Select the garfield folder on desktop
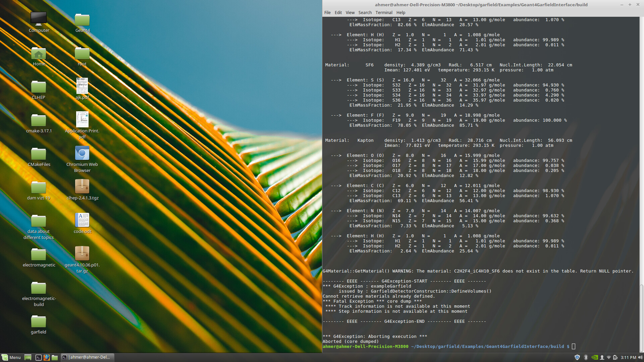Screen dimensions: 644x362 [x=39, y=324]
